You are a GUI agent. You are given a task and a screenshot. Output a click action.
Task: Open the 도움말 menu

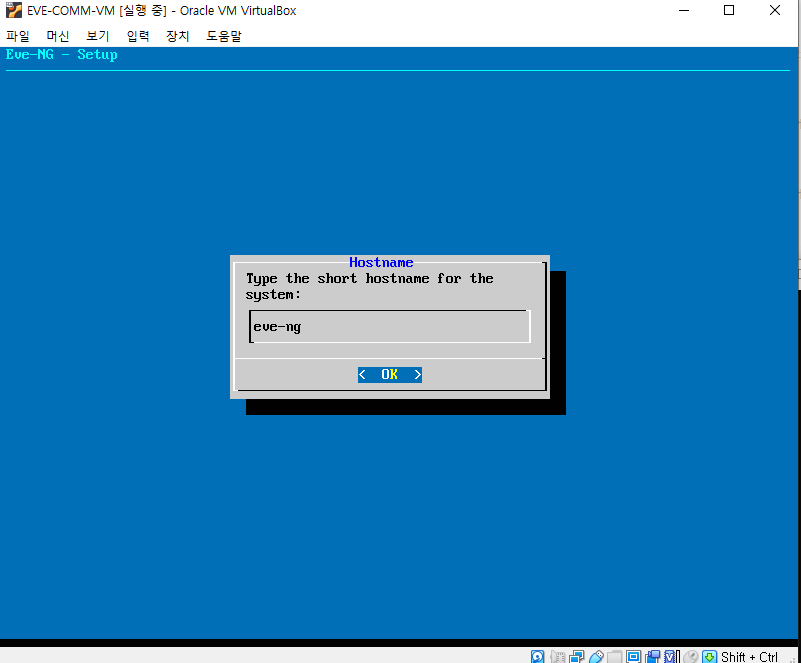(x=224, y=36)
